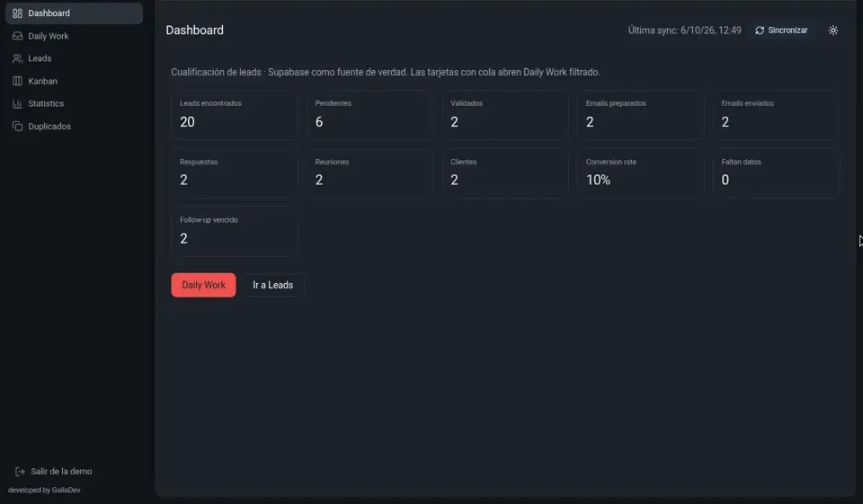Click the logout icon beside Salir de la demo
863x504 pixels.
tap(20, 472)
